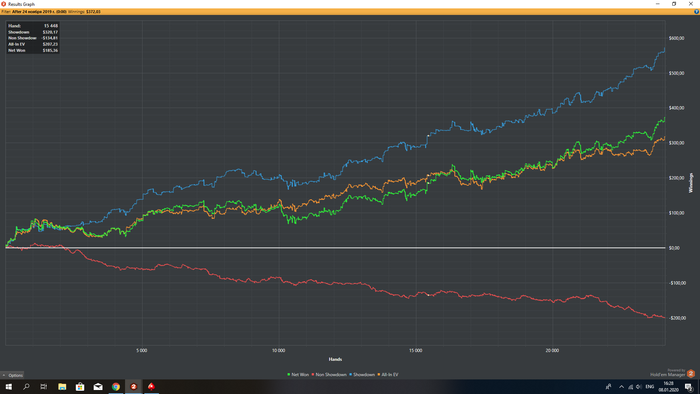Close the Results Graph window

[691, 4]
